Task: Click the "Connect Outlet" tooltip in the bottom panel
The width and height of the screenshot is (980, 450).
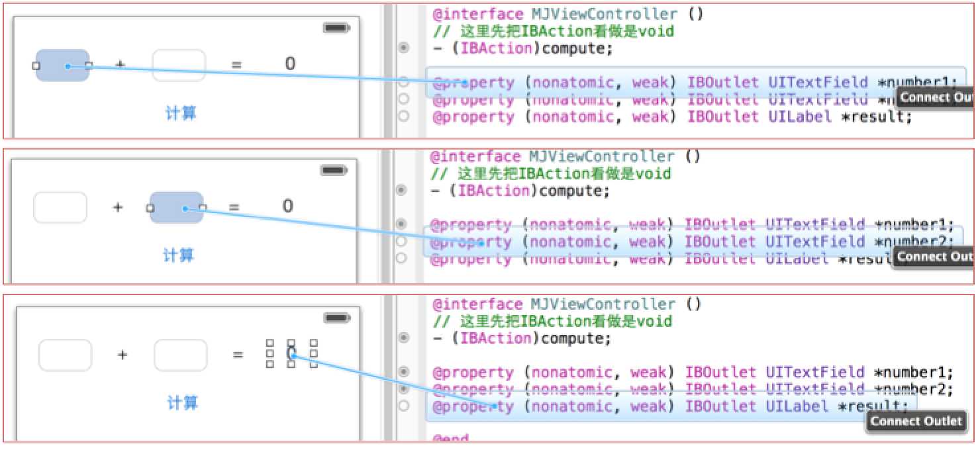Action: (916, 422)
